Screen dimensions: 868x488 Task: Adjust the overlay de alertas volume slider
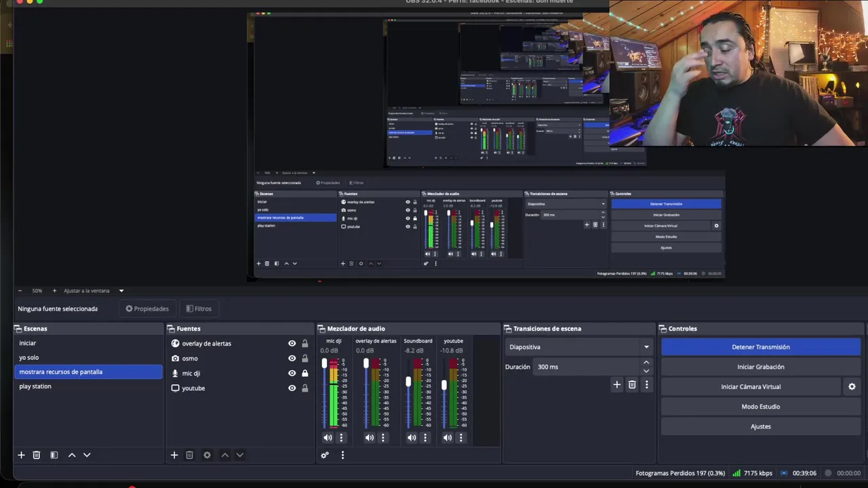[x=366, y=365]
